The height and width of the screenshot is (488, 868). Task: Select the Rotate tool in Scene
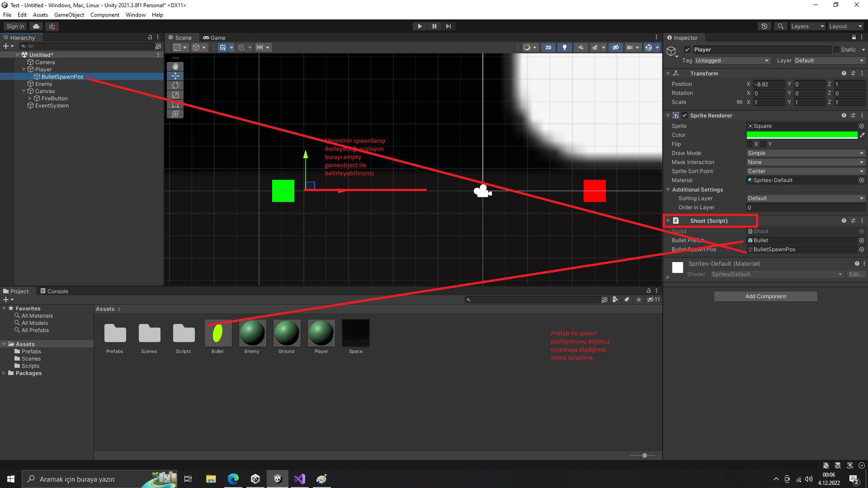tap(175, 85)
